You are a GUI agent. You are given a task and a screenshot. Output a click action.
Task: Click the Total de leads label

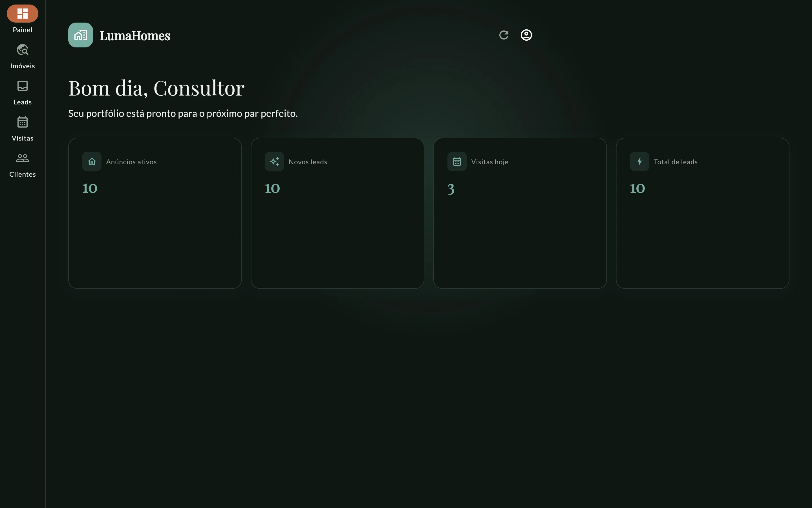tap(676, 162)
